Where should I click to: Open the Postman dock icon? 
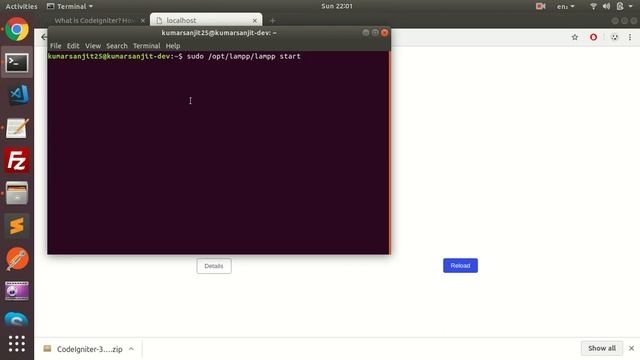coord(17,259)
